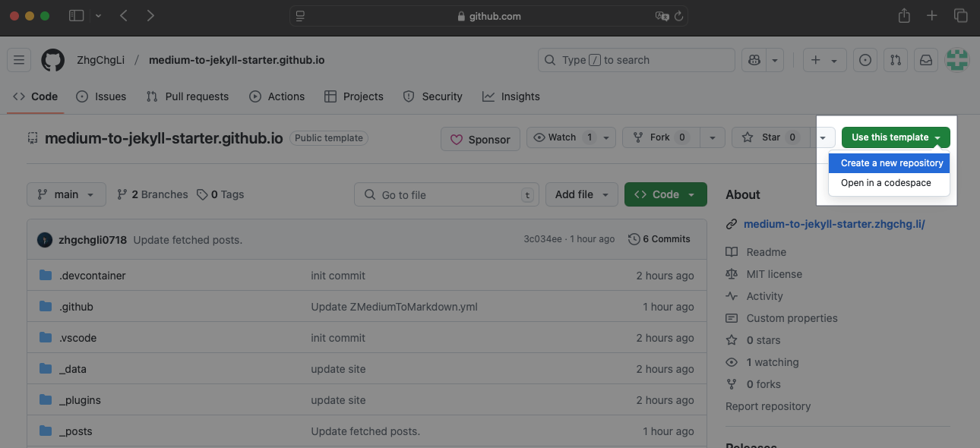
Task: Open the 6 Commits history link
Action: tap(659, 239)
